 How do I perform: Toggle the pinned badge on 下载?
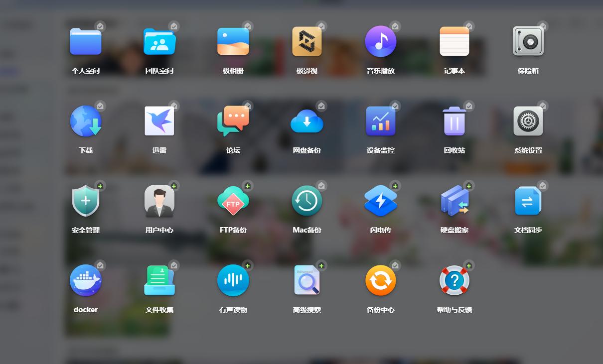[100, 106]
